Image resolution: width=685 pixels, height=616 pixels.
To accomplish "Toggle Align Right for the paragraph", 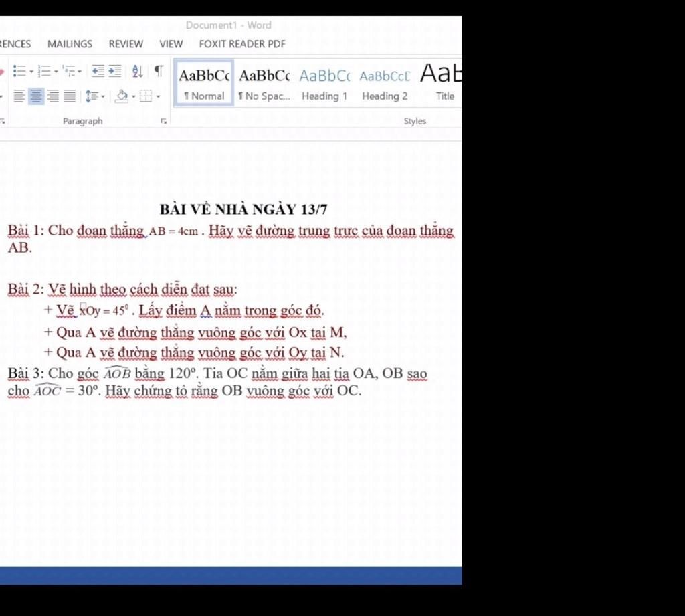I will (53, 96).
